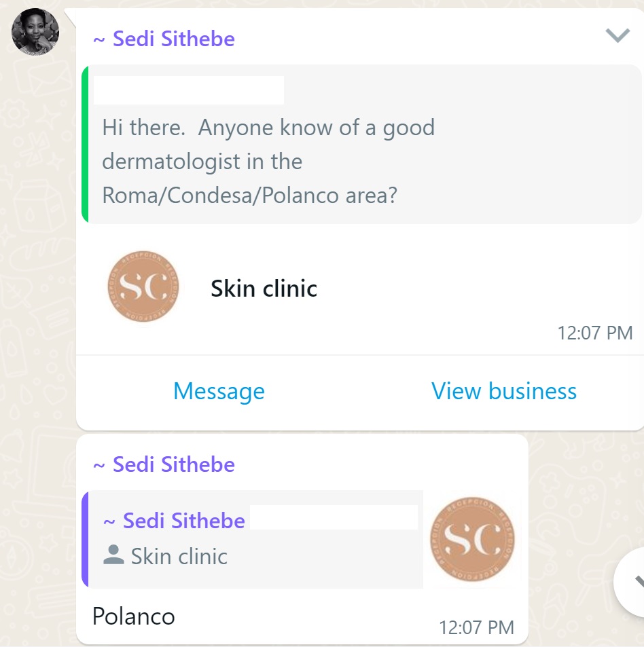This screenshot has width=644, height=647.
Task: Click the quoted dermatologist question message
Action: click(x=361, y=144)
